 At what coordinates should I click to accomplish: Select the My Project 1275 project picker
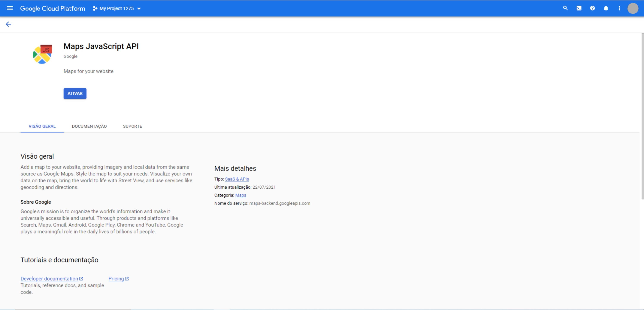click(117, 8)
